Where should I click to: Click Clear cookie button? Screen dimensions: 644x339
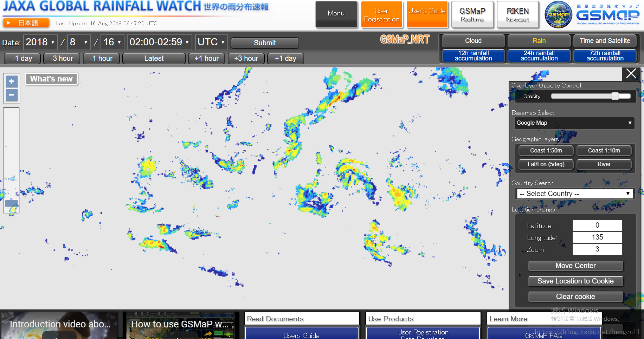(x=575, y=297)
